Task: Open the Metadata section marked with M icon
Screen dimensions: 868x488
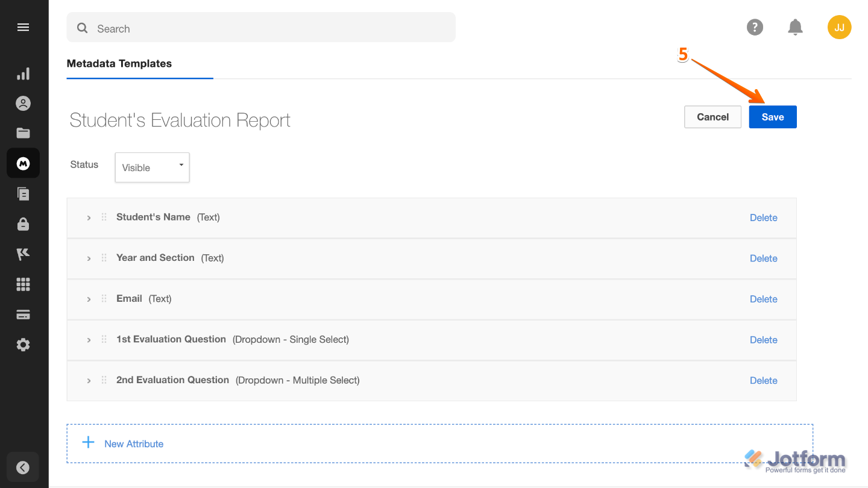Action: click(x=23, y=163)
